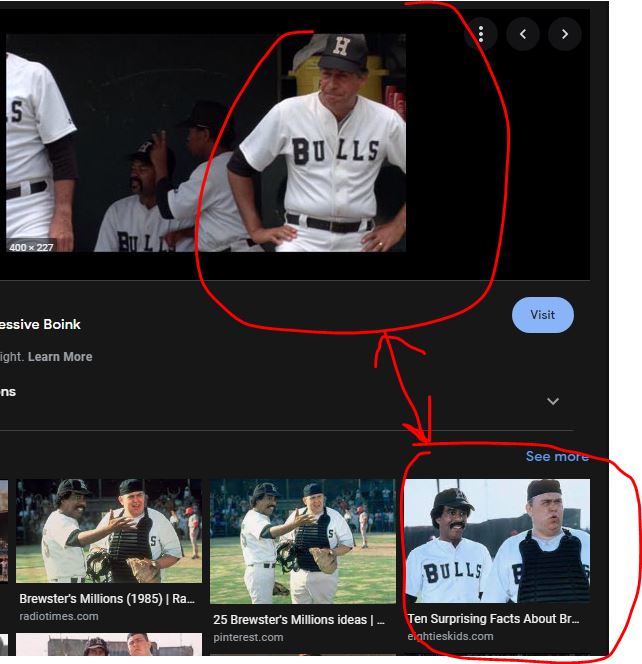Open the Learn More link
This screenshot has width=642, height=664.
pyautogui.click(x=60, y=357)
